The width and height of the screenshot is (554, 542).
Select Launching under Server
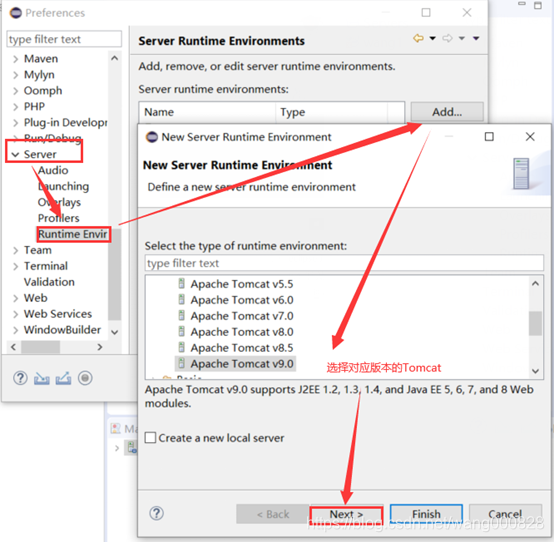[64, 186]
